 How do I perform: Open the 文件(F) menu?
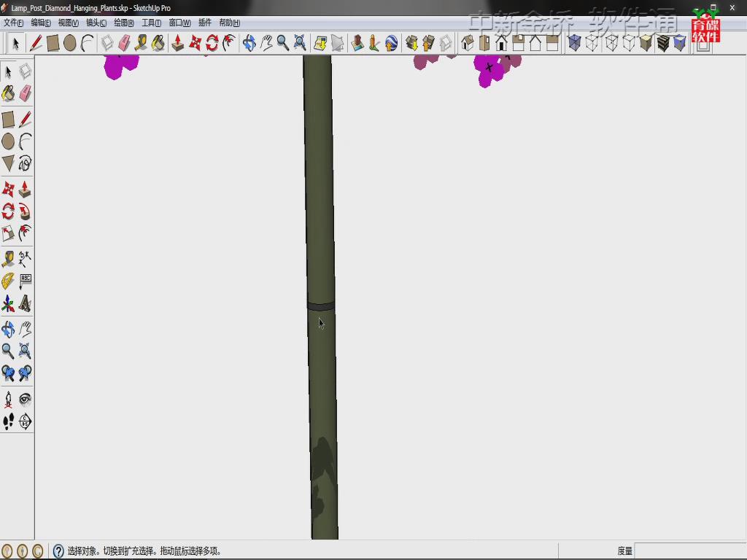click(x=13, y=23)
